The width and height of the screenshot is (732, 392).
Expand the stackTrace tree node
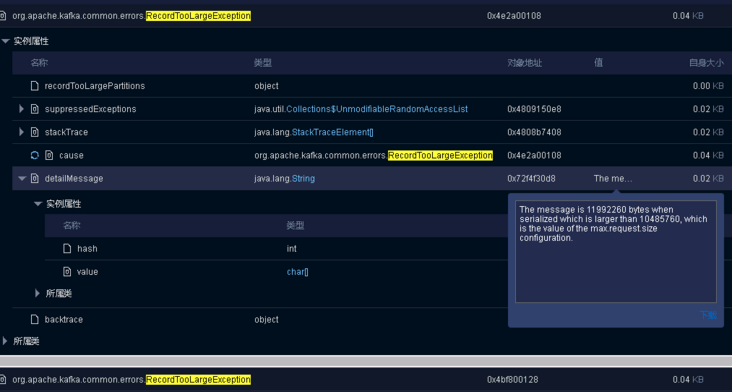click(21, 132)
